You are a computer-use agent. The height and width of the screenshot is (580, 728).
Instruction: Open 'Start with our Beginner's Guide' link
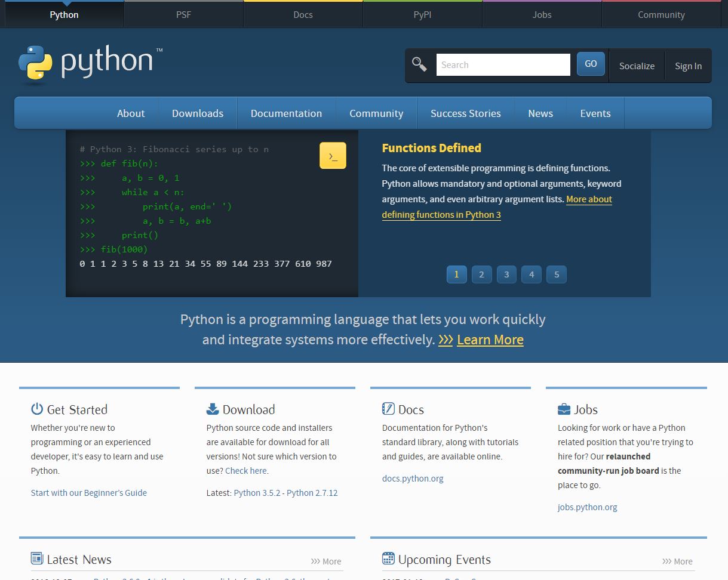pos(89,493)
